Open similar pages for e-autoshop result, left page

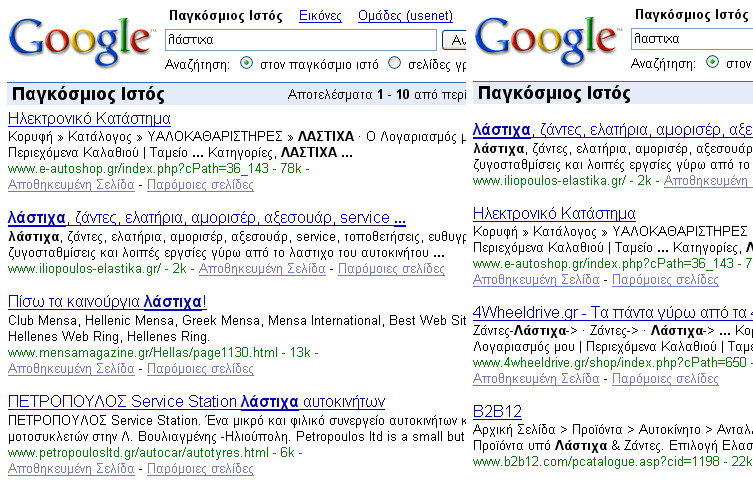point(200,185)
